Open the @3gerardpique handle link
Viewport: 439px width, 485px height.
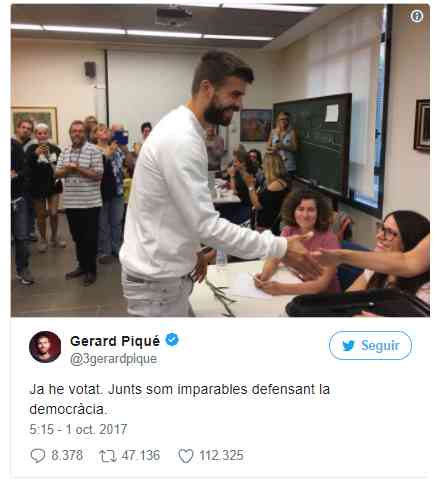click(113, 359)
